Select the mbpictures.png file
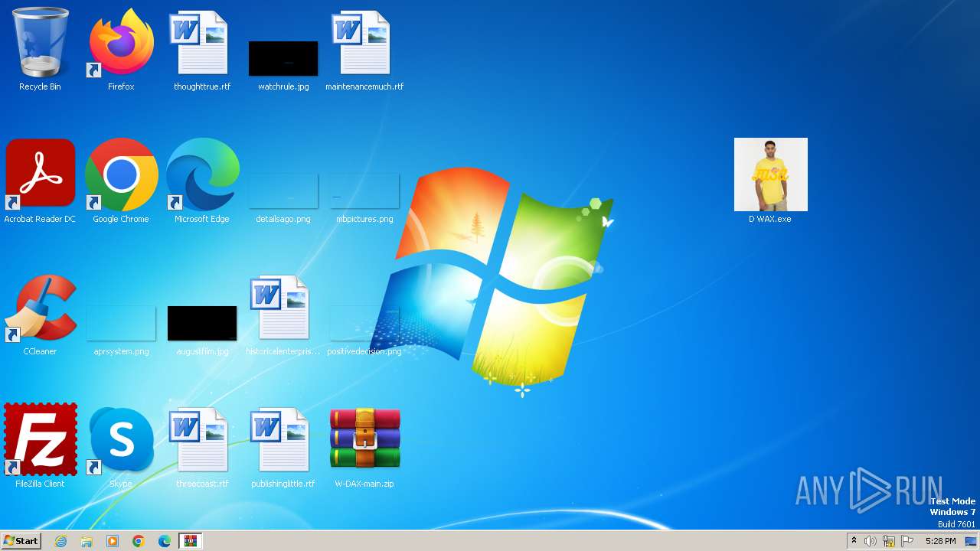 pos(364,197)
